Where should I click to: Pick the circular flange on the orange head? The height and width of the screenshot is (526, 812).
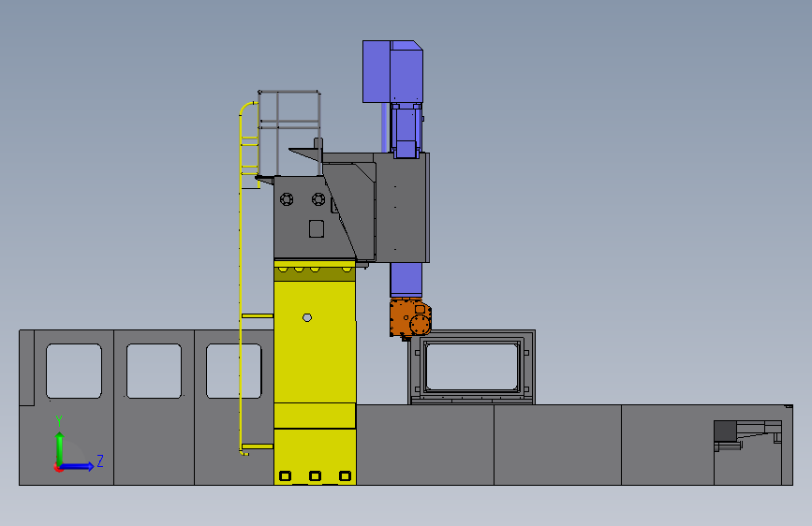[420, 325]
